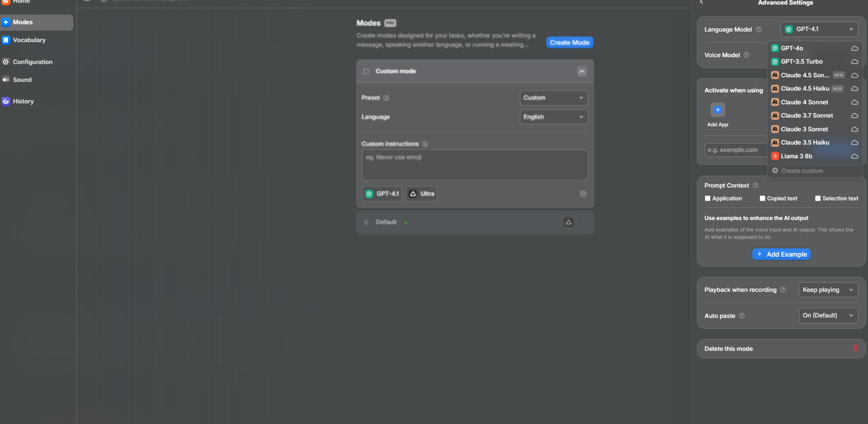Go to Vocabulary in the sidebar
The height and width of the screenshot is (424, 868).
tap(37, 40)
